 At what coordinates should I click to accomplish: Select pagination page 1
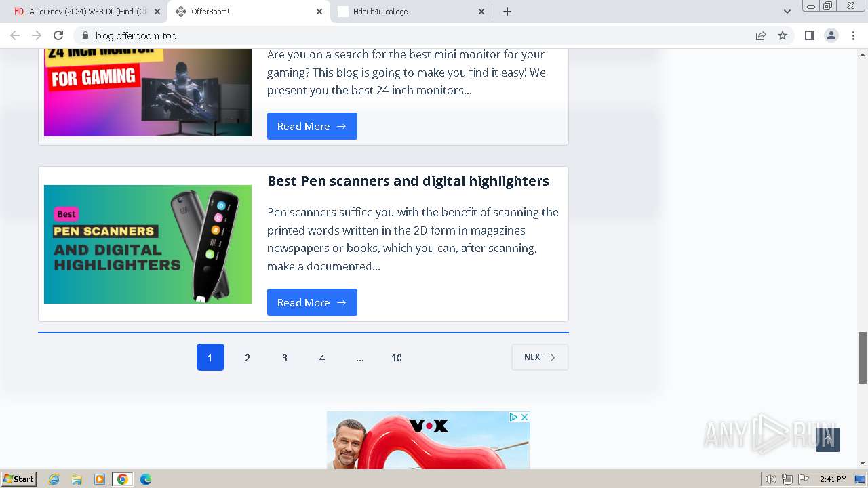pos(210,357)
